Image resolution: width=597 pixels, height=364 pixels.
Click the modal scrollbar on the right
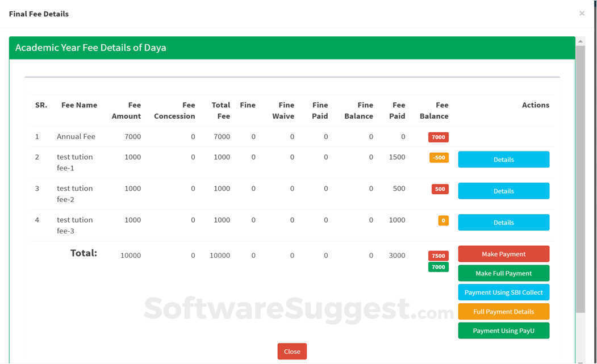581,170
